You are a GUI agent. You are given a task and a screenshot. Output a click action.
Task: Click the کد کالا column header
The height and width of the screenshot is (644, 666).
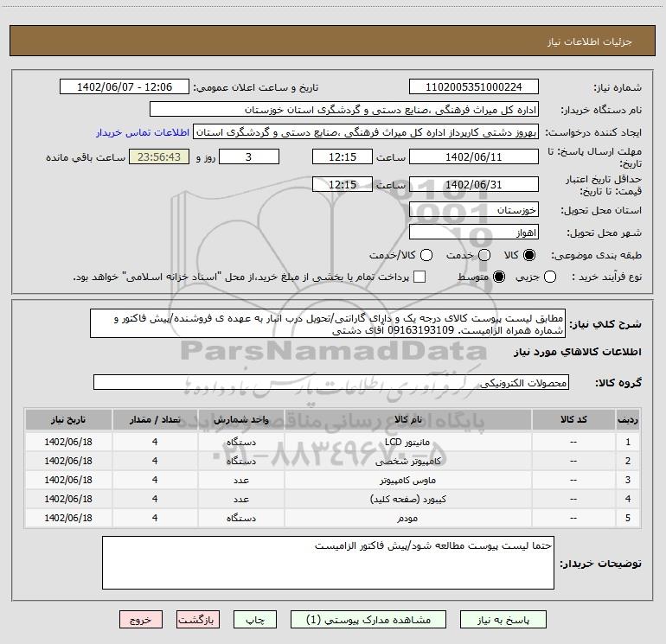click(573, 420)
